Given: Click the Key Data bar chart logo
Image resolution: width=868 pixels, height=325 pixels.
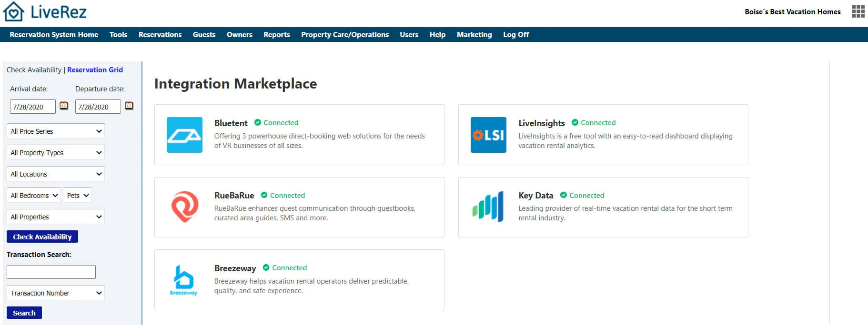Looking at the screenshot, I should (488, 207).
